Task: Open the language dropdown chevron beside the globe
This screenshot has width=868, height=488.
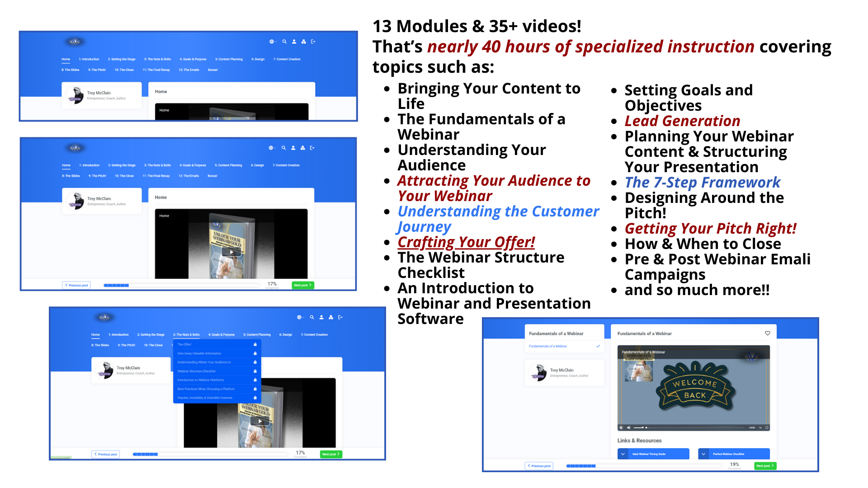Action: tap(275, 42)
